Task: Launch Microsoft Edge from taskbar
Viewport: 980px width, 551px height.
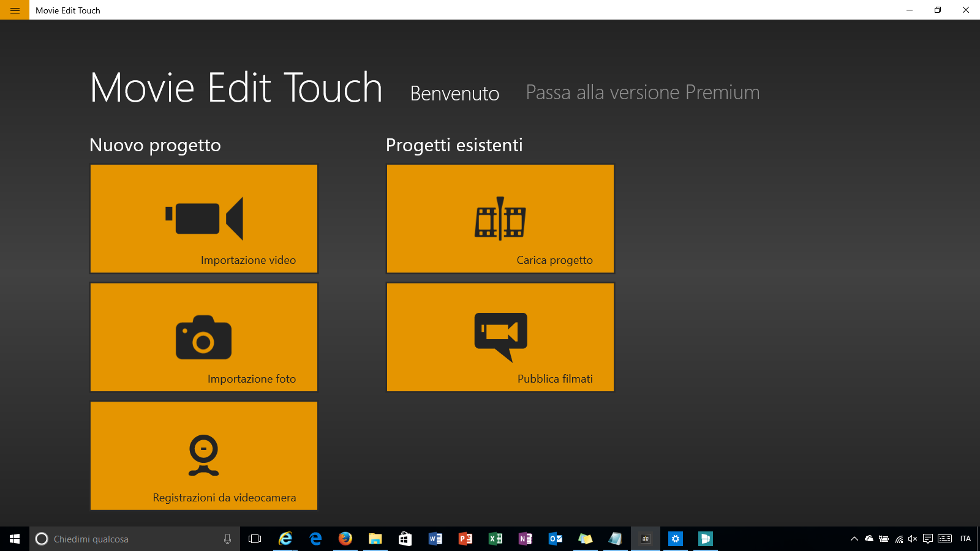Action: 315,539
